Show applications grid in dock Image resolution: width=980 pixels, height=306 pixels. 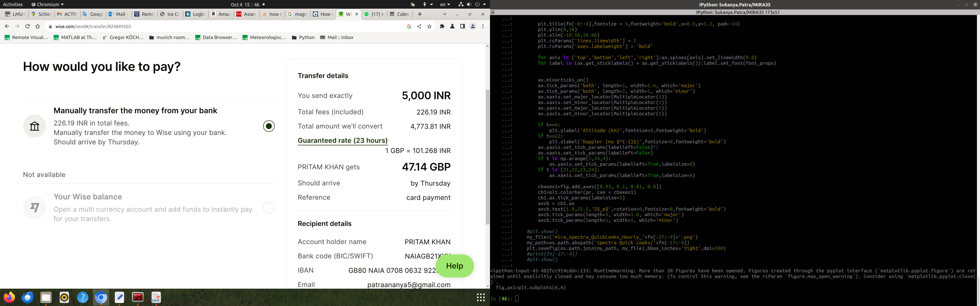point(481,297)
